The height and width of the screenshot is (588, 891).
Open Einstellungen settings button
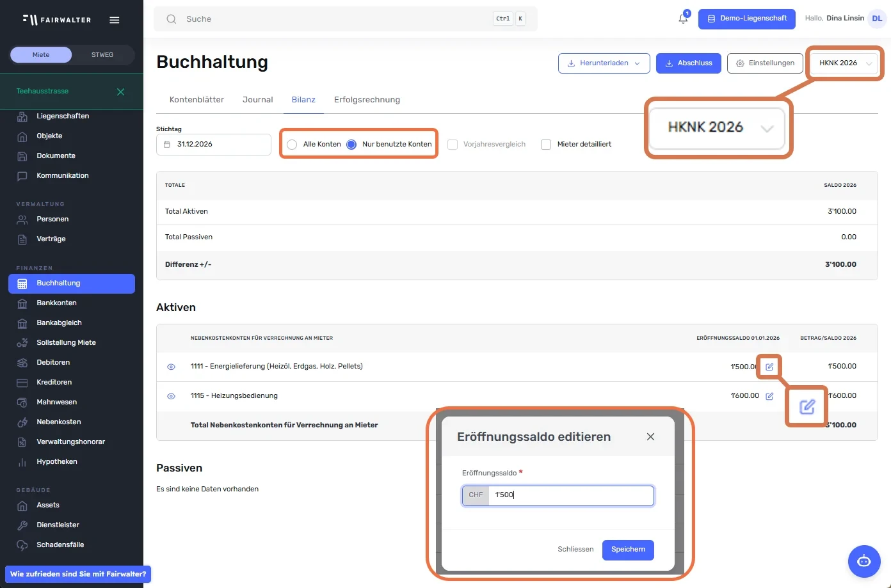click(x=765, y=63)
